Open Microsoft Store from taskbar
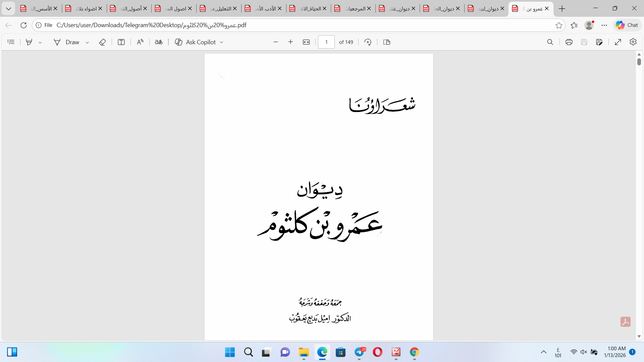This screenshot has width=644, height=362. coord(340,352)
